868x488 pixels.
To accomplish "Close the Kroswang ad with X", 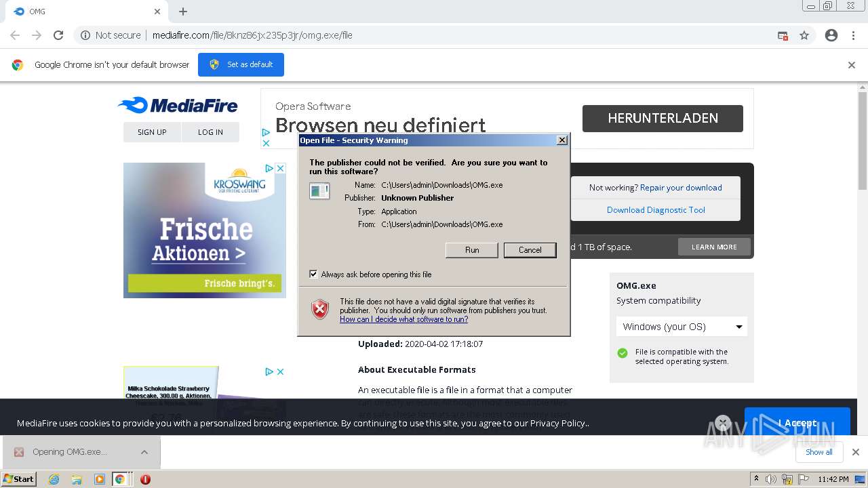I will (x=280, y=168).
